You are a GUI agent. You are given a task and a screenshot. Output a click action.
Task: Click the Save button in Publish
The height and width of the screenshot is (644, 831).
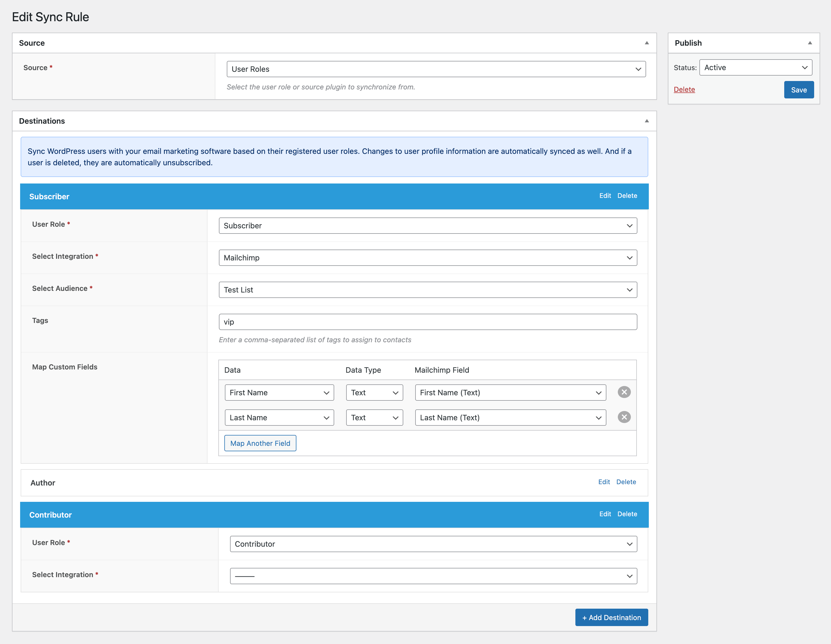pyautogui.click(x=798, y=90)
